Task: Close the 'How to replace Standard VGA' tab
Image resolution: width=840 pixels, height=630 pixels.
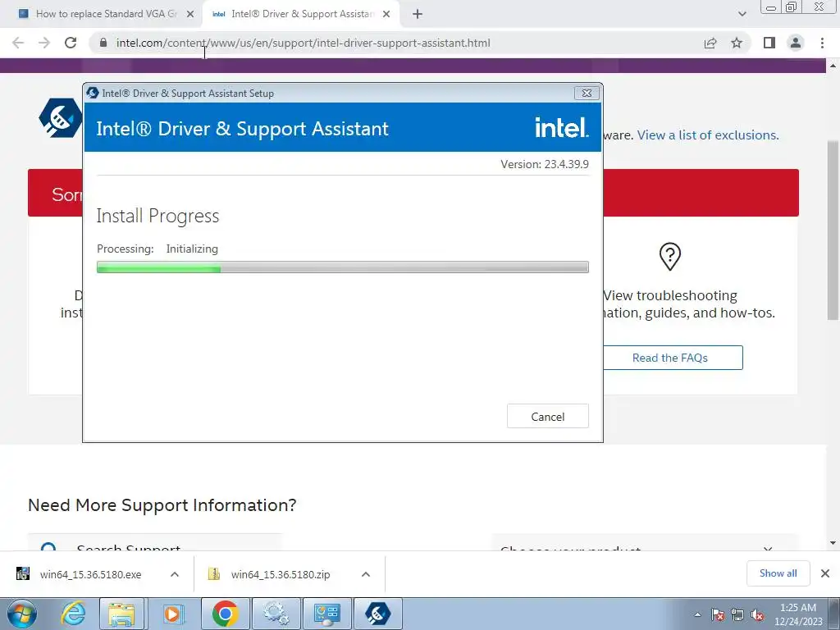Action: click(190, 15)
